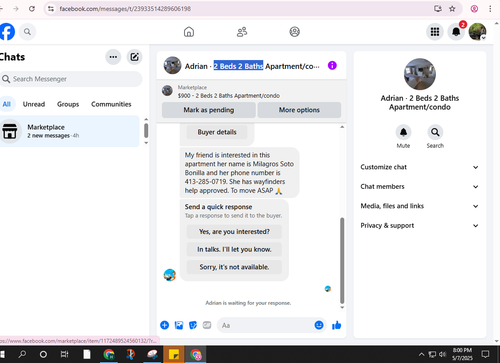Open Sticky Notes from taskbar
Viewport: 500px width, 363px height.
(174, 354)
